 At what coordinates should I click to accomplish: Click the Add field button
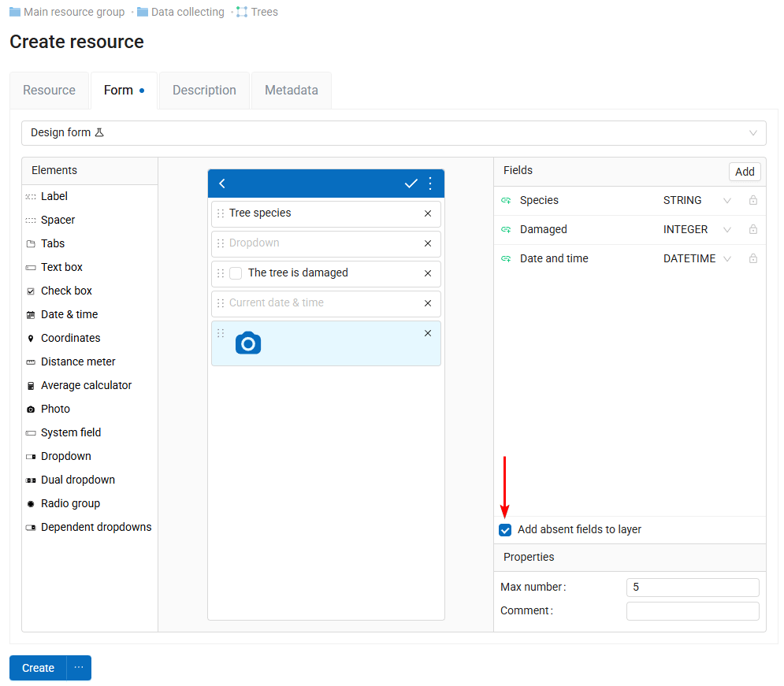(744, 172)
